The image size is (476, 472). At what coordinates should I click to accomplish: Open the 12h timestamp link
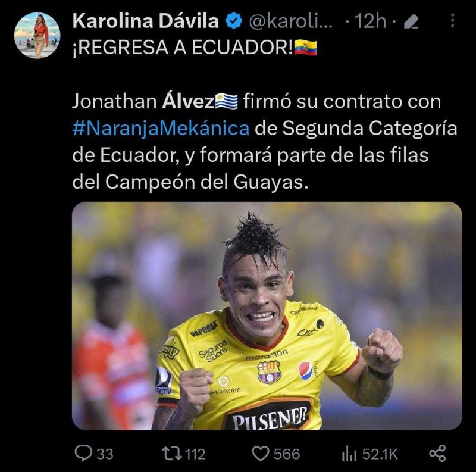coord(370,21)
